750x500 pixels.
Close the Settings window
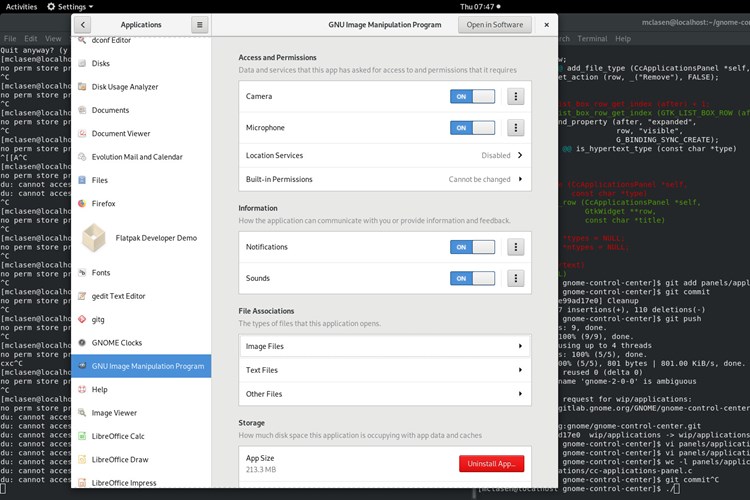(x=547, y=25)
